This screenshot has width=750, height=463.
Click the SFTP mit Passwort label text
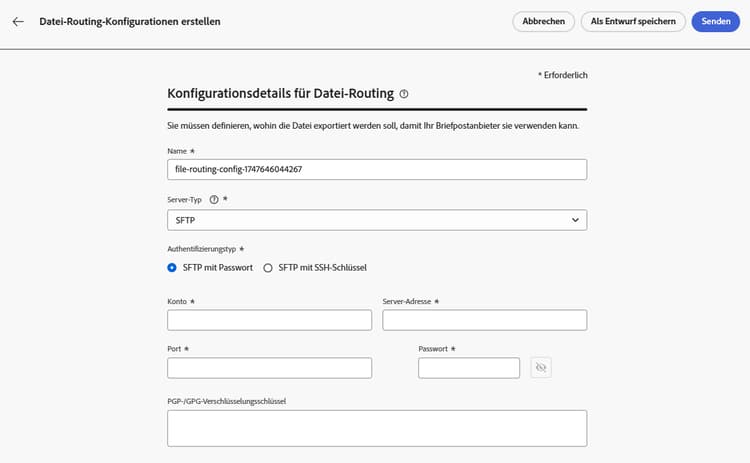[217, 267]
